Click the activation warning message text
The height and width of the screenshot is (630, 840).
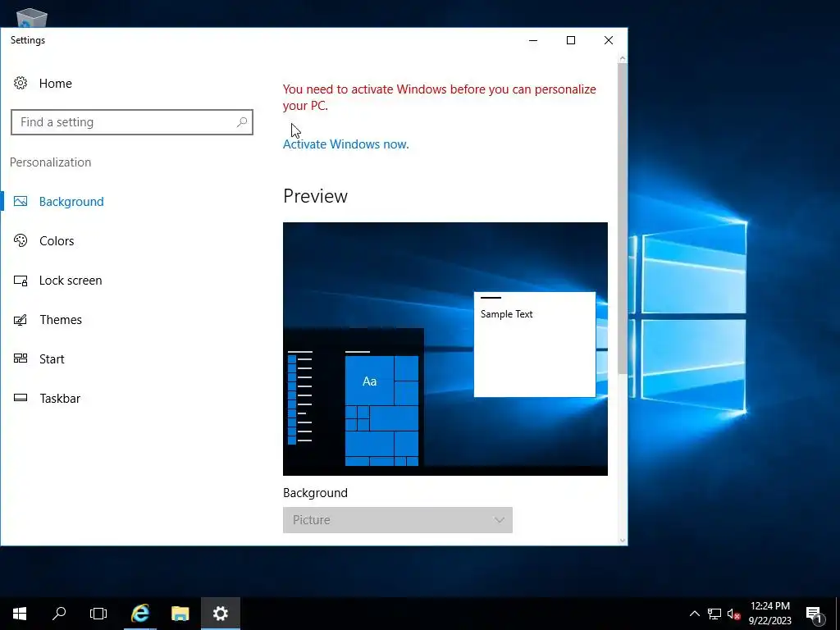tap(440, 98)
